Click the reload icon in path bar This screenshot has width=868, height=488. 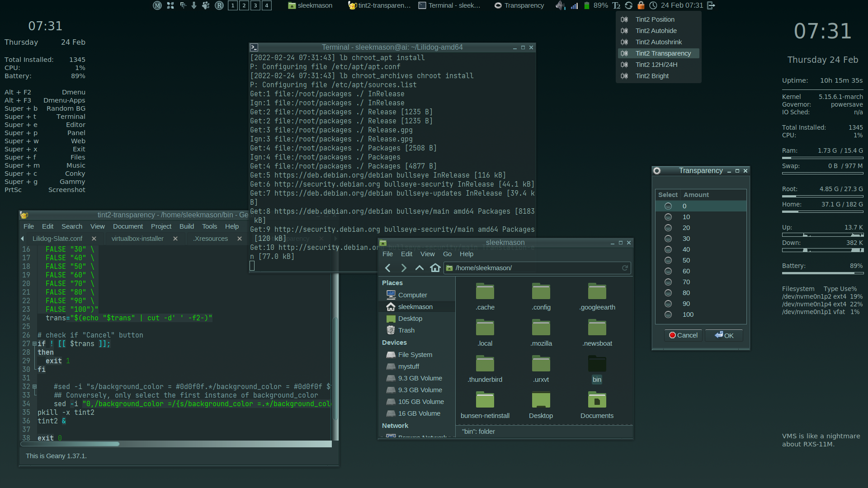[x=625, y=268]
